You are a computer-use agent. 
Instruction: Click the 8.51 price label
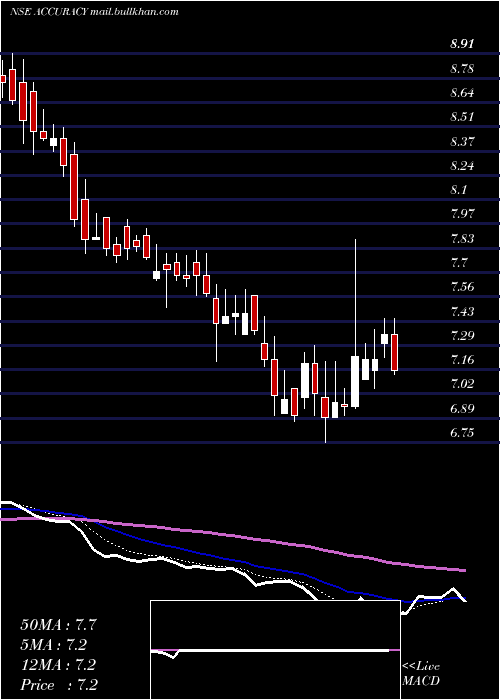pyautogui.click(x=462, y=117)
